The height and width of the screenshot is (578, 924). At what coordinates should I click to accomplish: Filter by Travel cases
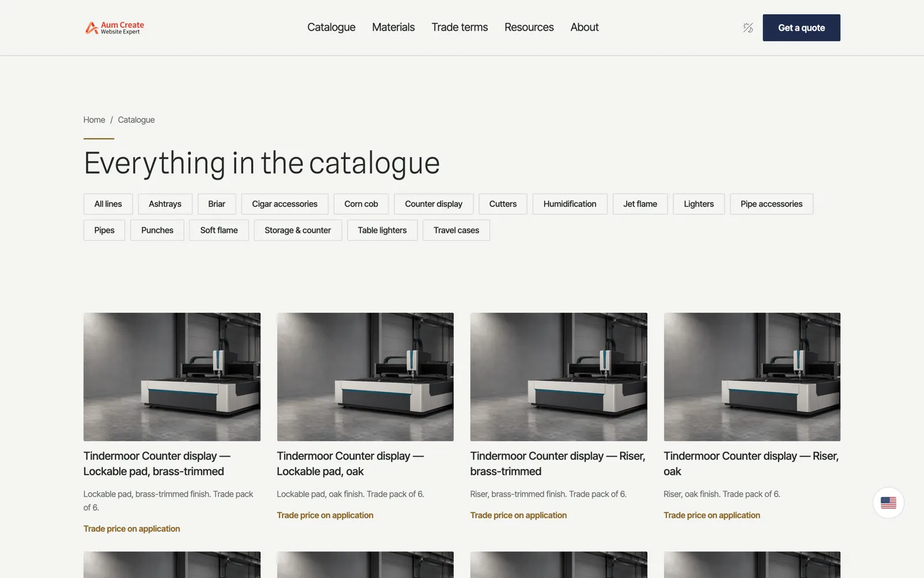456,230
